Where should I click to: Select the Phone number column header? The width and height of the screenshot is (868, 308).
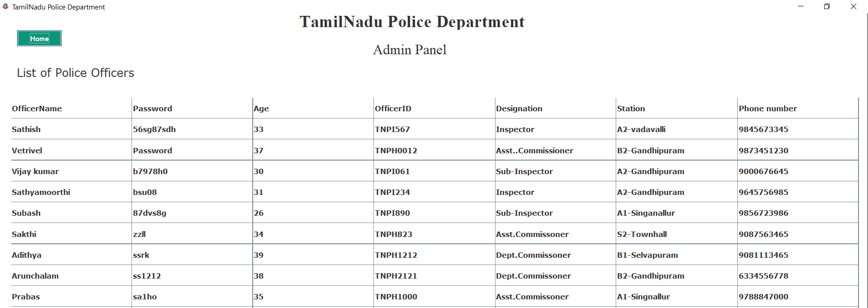pos(768,109)
